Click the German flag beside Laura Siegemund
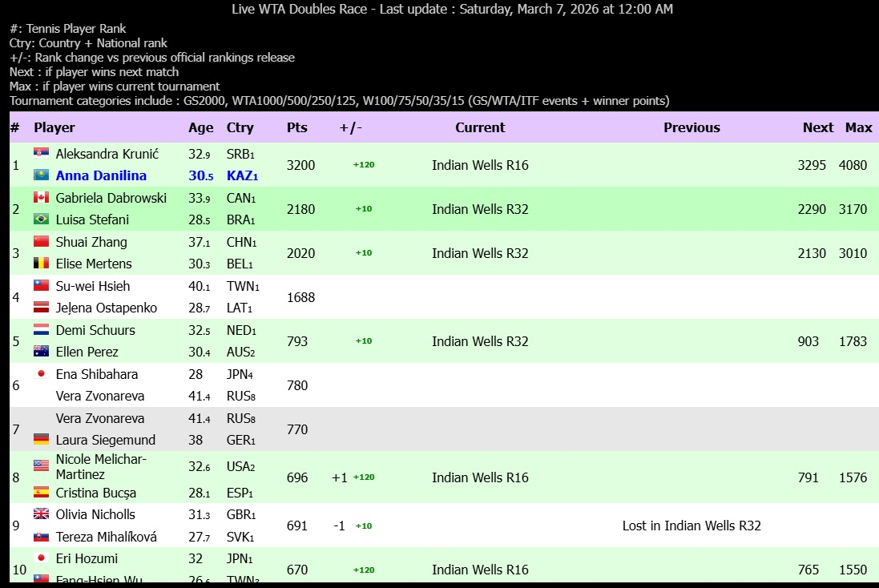Viewport: 879px width, 588px height. 41,440
